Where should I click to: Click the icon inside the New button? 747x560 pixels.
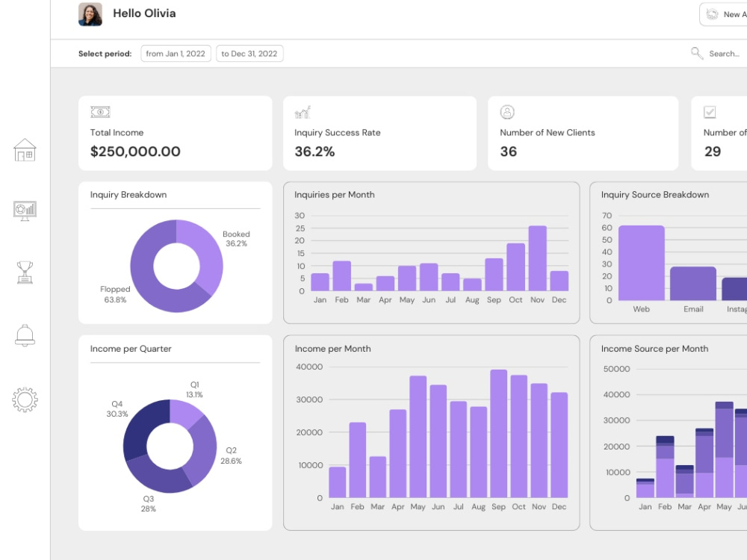point(712,14)
